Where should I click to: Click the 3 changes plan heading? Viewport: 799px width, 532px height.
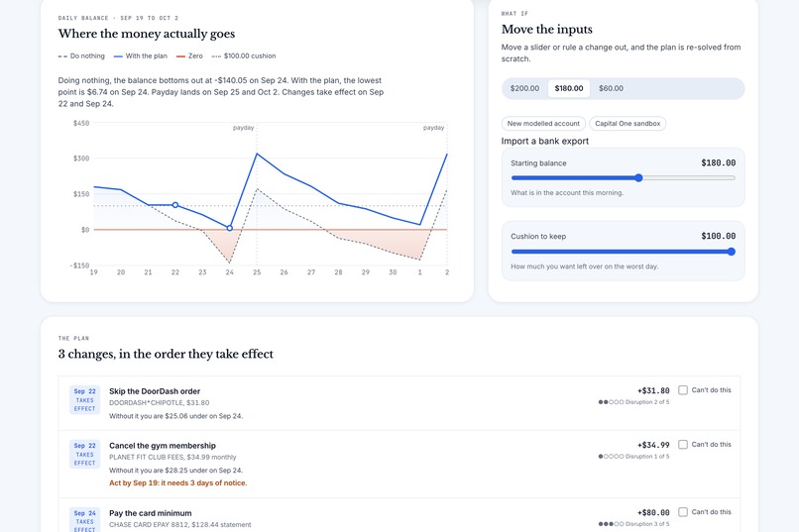166,355
